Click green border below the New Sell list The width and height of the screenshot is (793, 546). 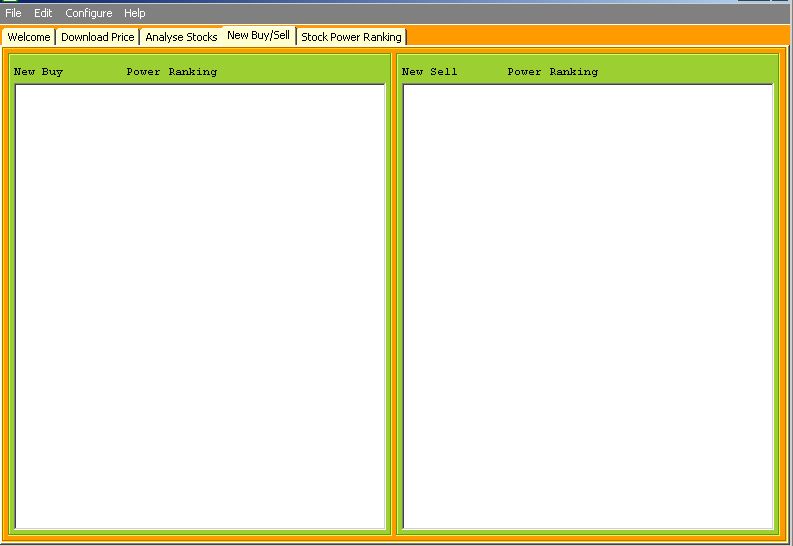588,532
